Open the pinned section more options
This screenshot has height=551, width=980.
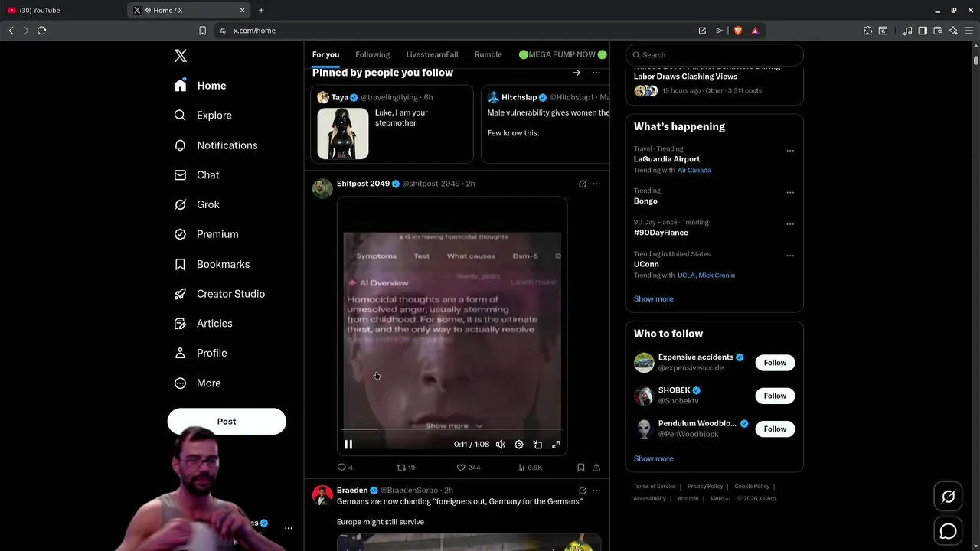[x=596, y=73]
